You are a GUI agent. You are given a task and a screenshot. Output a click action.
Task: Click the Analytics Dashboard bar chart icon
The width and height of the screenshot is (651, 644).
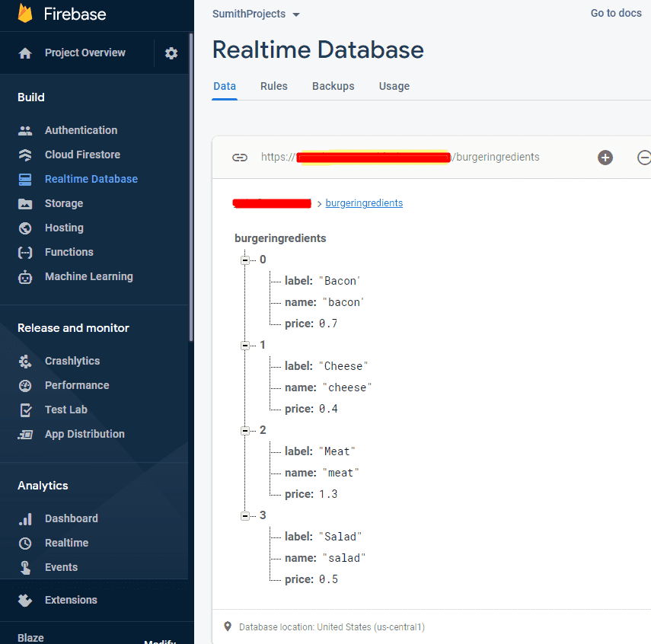[25, 519]
